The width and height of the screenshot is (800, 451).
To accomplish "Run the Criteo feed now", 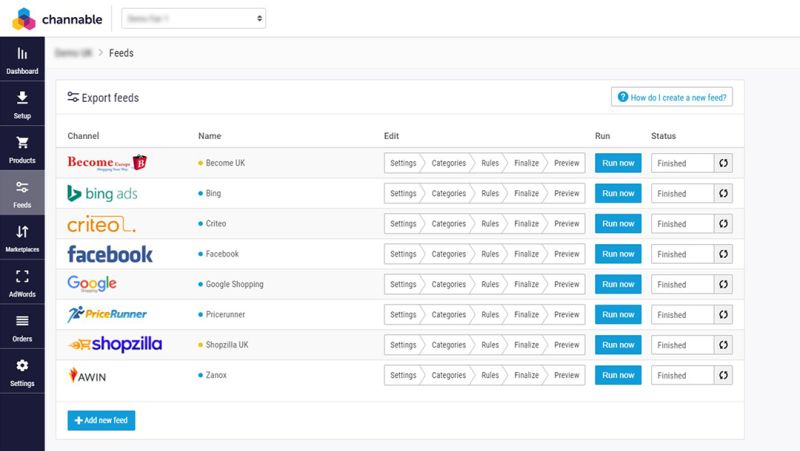I will click(618, 223).
